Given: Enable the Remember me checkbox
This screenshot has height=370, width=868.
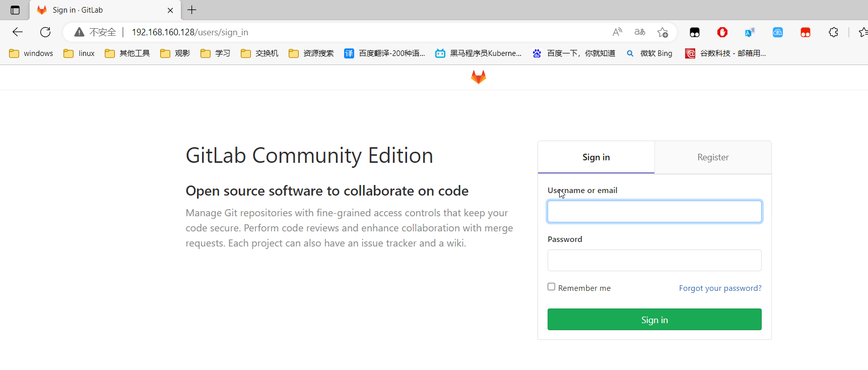Looking at the screenshot, I should (552, 287).
